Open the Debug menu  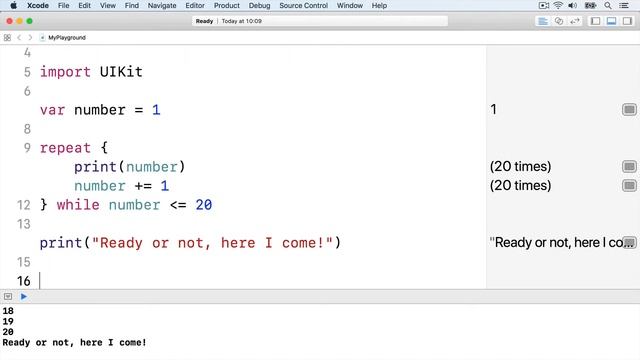tap(260, 6)
